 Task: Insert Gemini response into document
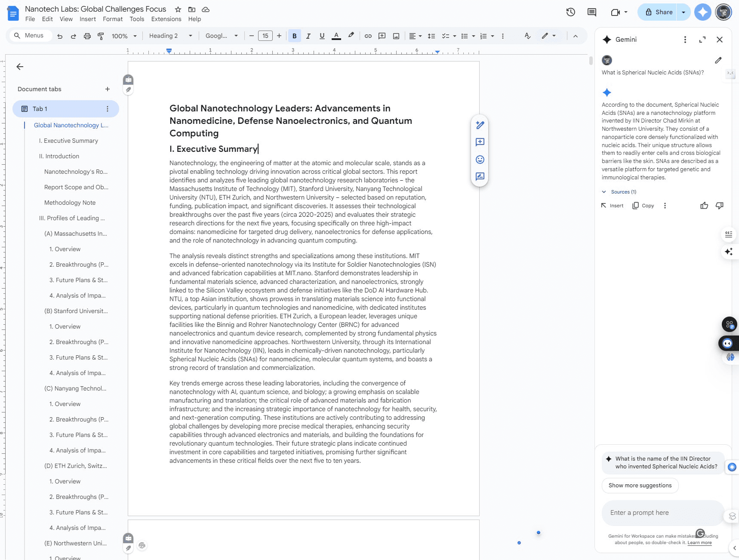point(612,206)
